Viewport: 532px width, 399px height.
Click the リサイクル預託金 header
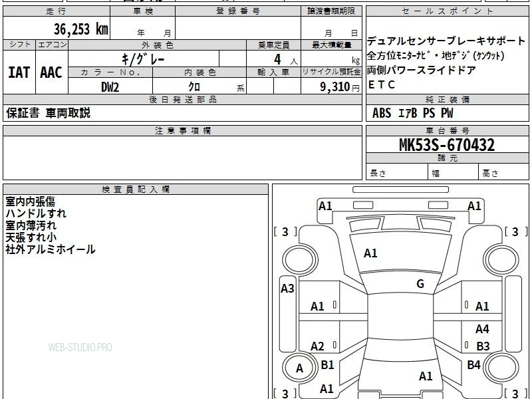[331, 72]
